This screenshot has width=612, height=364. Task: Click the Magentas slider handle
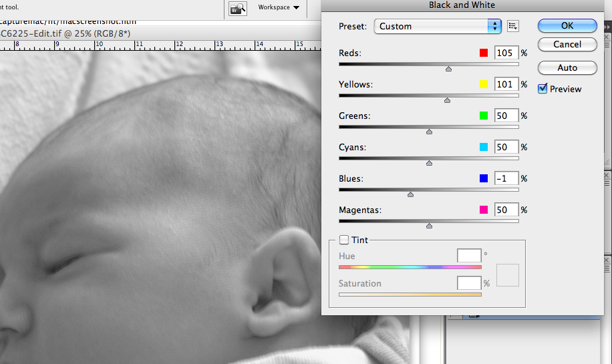(x=430, y=226)
